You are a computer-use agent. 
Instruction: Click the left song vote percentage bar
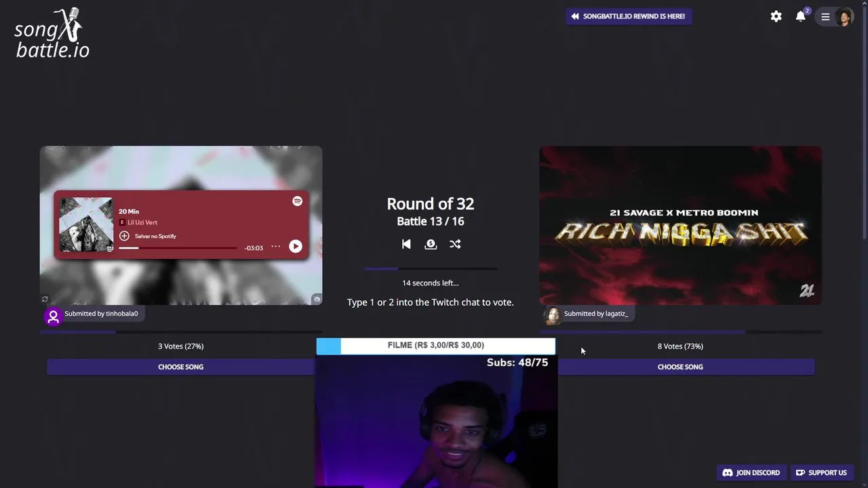tap(181, 332)
